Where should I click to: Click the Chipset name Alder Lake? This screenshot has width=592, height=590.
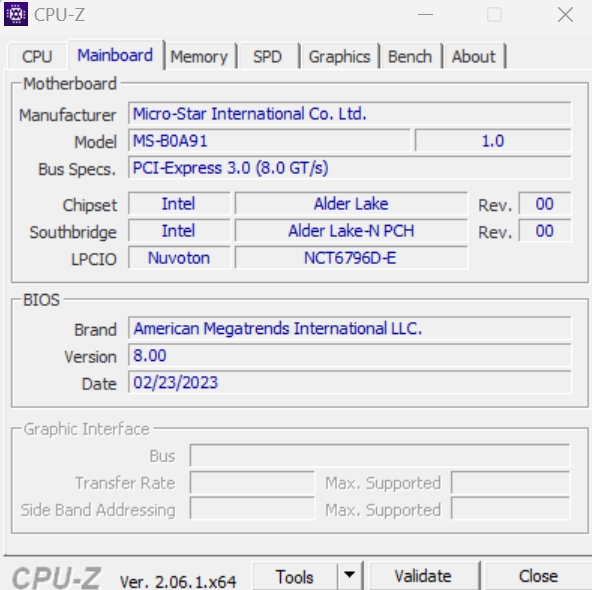click(x=351, y=203)
